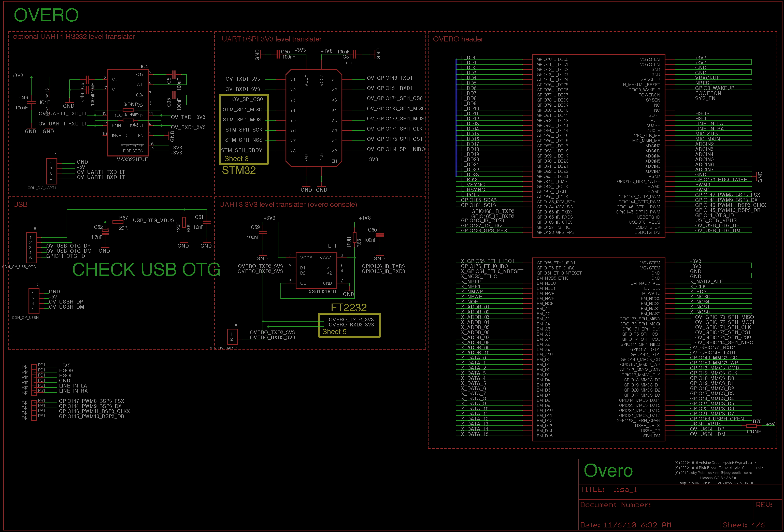Screen dimensions: 784x532
Task: Click the IC4 chip designator
Action: tap(144, 66)
